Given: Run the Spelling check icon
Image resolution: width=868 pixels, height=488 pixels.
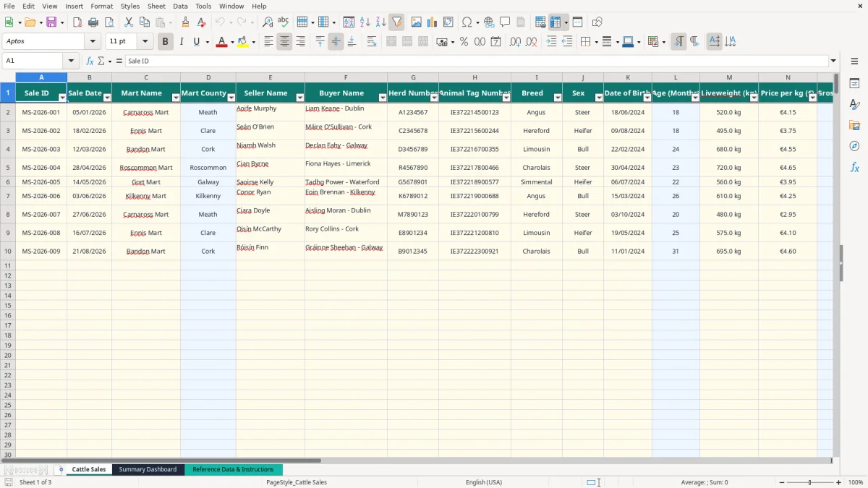Looking at the screenshot, I should (284, 22).
